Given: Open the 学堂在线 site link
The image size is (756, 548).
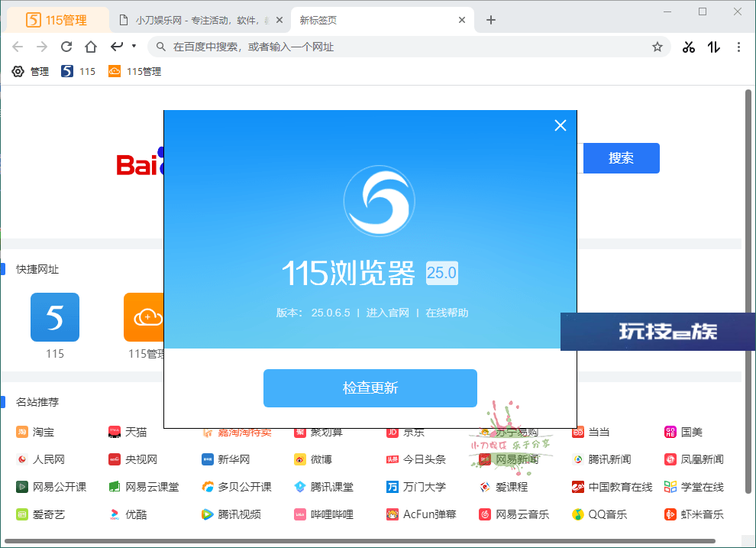Looking at the screenshot, I should point(694,487).
